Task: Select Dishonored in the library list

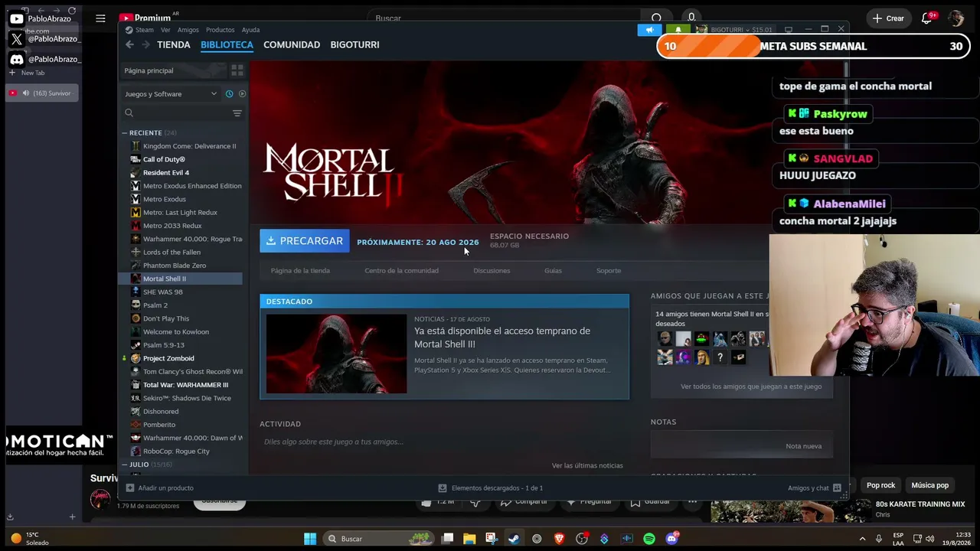Action: point(161,412)
